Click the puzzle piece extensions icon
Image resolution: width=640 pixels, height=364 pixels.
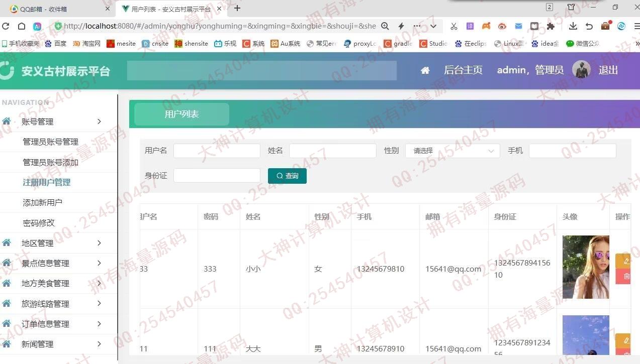551,26
